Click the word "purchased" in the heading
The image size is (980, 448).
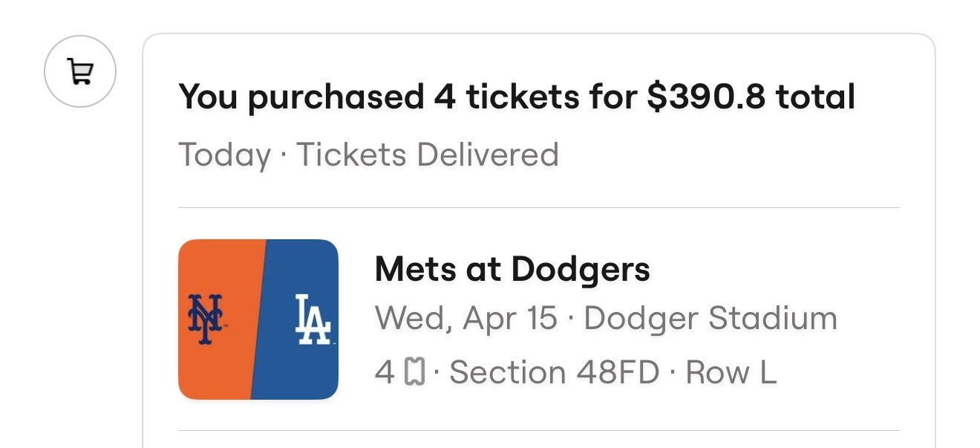point(335,97)
